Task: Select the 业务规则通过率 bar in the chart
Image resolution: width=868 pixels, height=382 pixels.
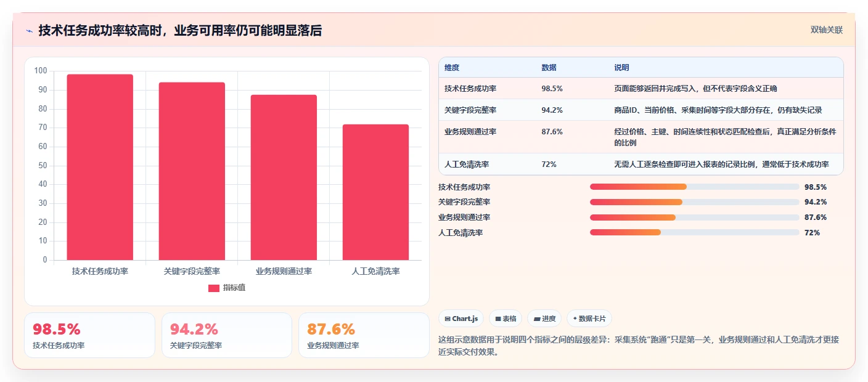Action: (x=284, y=177)
